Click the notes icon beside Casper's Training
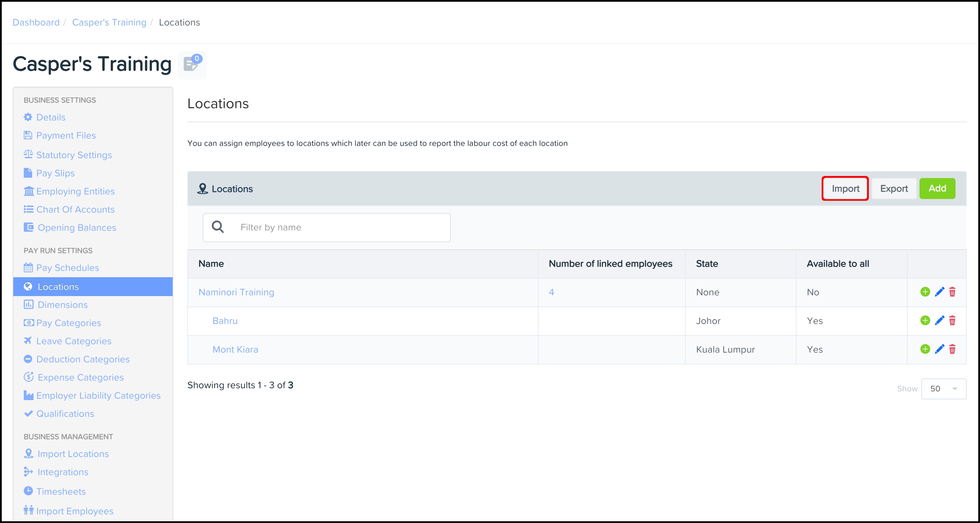 [192, 64]
